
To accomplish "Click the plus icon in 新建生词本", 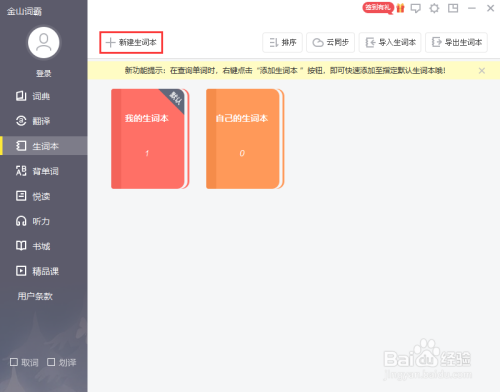I will pyautogui.click(x=110, y=42).
